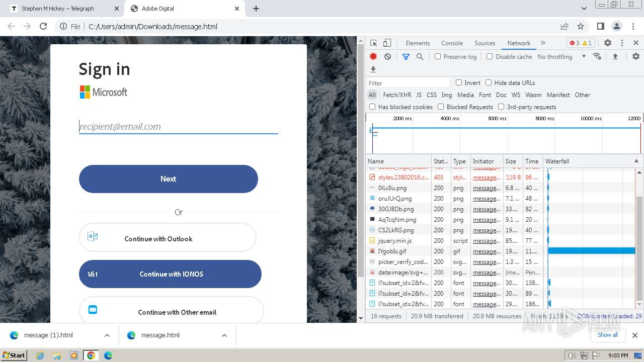
Task: Open the Sources tab
Action: [x=485, y=43]
